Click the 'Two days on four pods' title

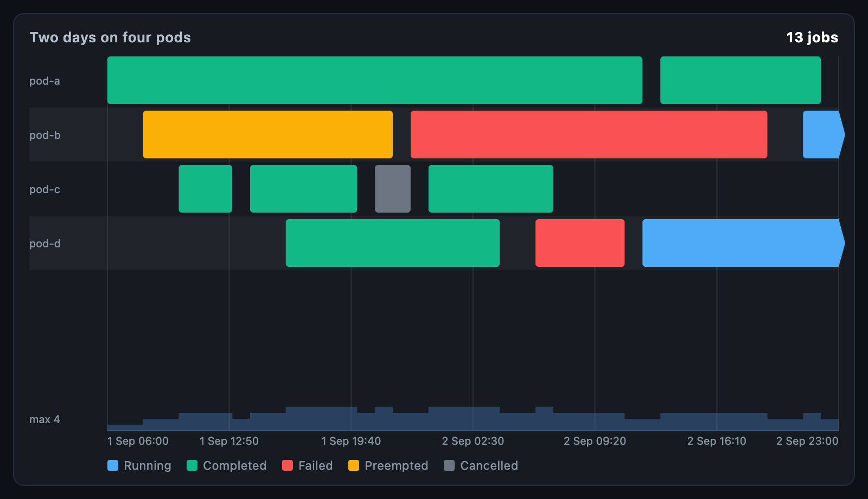tap(110, 37)
